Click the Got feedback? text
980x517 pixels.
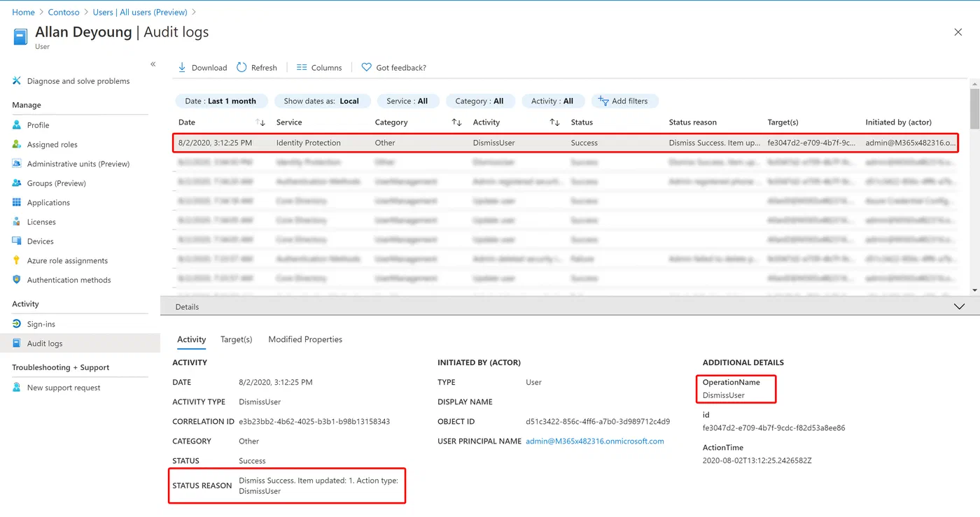(x=401, y=68)
